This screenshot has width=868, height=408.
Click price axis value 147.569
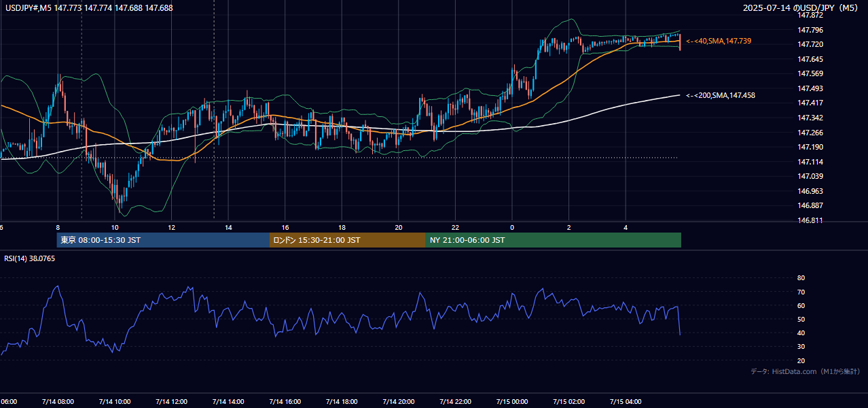[811, 73]
